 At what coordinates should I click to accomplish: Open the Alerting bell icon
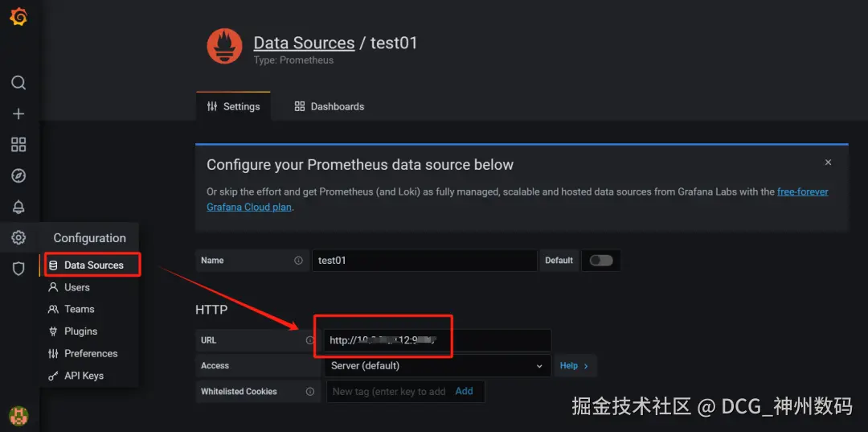click(18, 207)
